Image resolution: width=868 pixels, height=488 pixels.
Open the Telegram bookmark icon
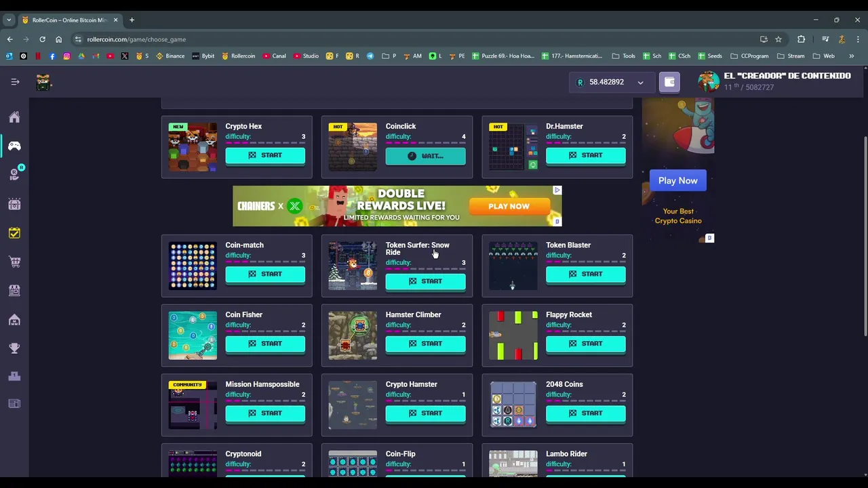pyautogui.click(x=370, y=56)
